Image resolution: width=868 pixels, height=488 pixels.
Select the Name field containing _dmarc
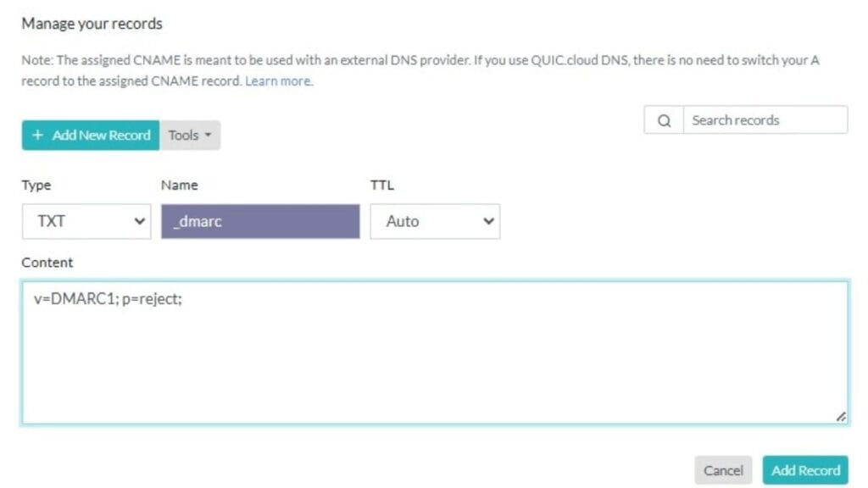click(x=260, y=221)
